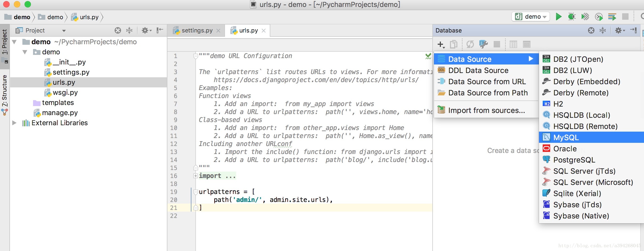The width and height of the screenshot is (644, 251).
Task: Click the disconnect stop square in Database toolbar
Action: tap(497, 44)
